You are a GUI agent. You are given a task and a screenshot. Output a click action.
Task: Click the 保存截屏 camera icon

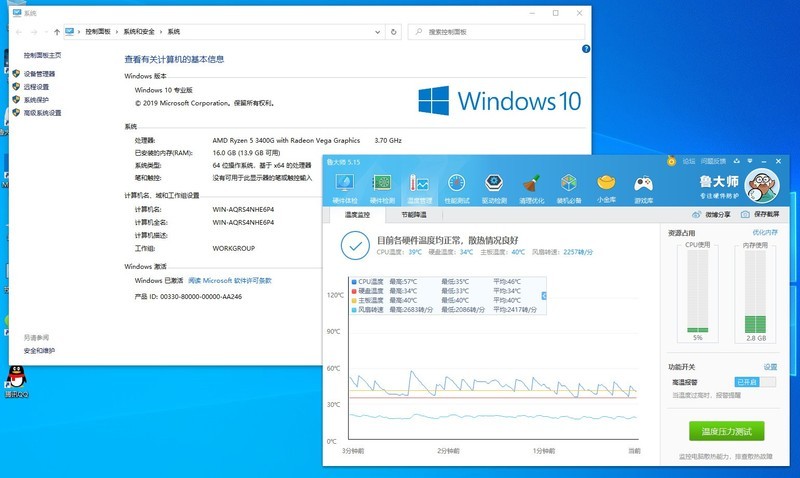(745, 215)
